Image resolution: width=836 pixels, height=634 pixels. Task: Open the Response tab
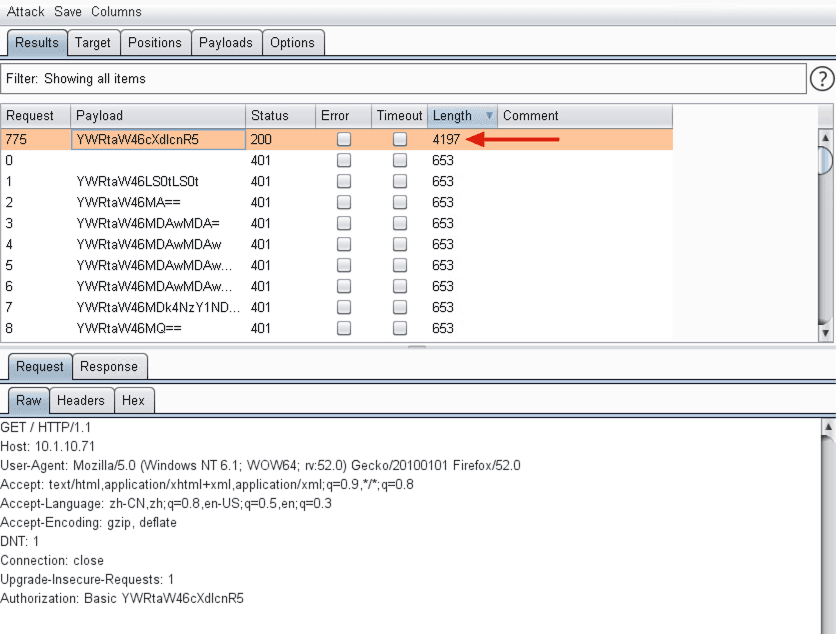pos(109,367)
